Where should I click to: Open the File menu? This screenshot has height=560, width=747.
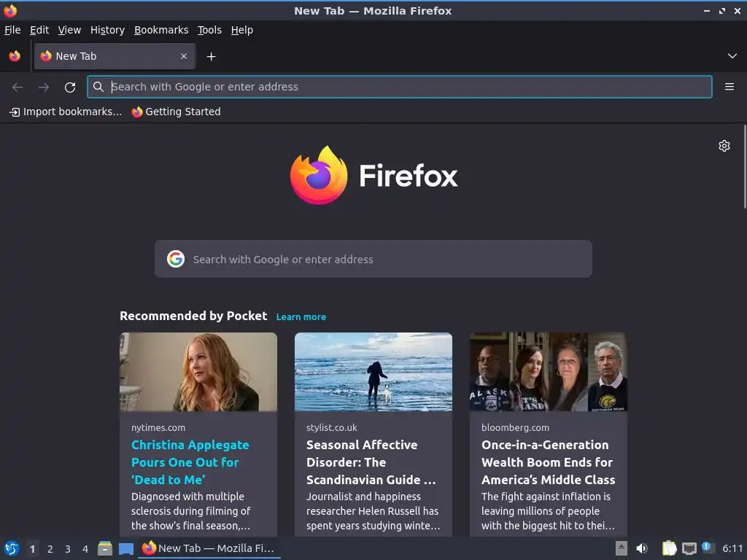[x=12, y=30]
